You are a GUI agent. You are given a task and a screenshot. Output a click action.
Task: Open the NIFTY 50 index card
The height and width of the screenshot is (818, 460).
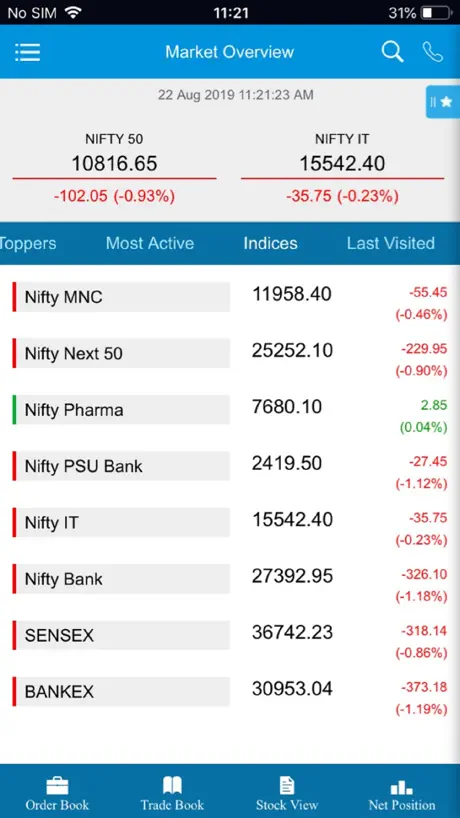[x=114, y=167]
